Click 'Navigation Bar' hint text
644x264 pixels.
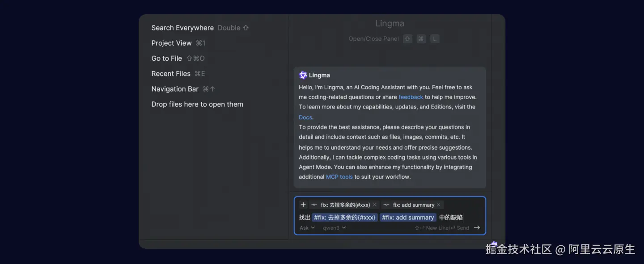click(175, 89)
